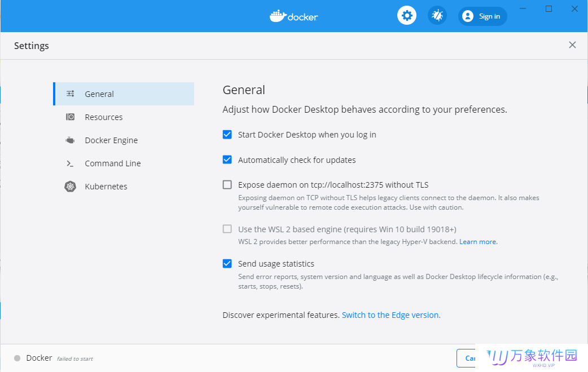Check Use the WSL 2 based engine
The height and width of the screenshot is (372, 588).
tap(227, 229)
